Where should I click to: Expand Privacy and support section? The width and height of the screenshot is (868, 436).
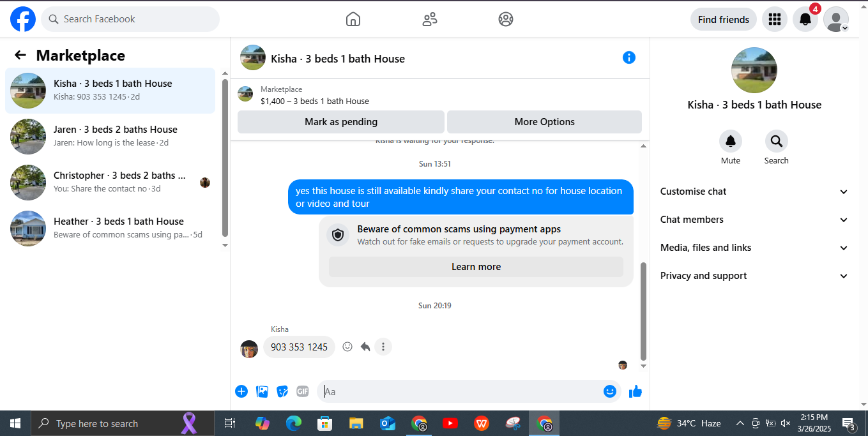[x=754, y=276]
